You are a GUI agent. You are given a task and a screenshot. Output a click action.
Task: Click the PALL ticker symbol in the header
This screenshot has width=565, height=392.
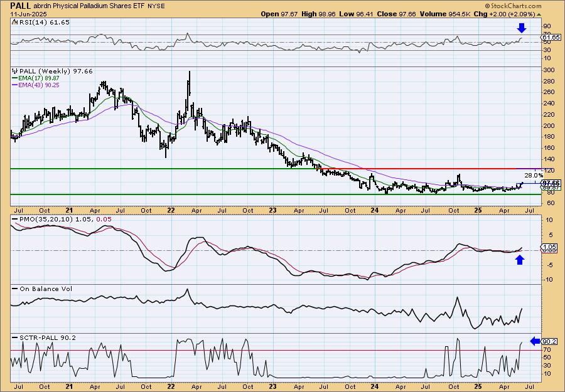point(21,6)
